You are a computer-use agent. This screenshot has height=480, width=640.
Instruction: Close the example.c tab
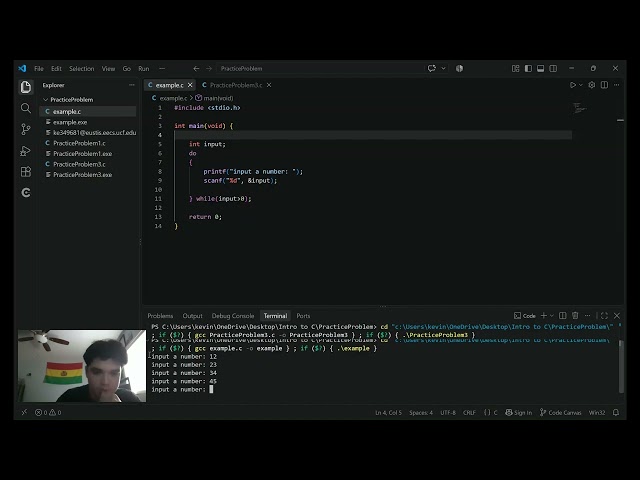(190, 85)
